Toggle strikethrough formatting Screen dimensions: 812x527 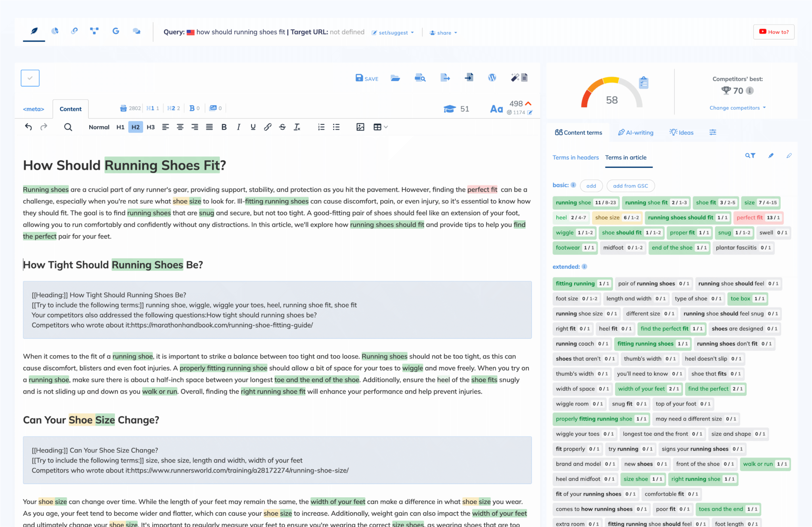(x=282, y=127)
